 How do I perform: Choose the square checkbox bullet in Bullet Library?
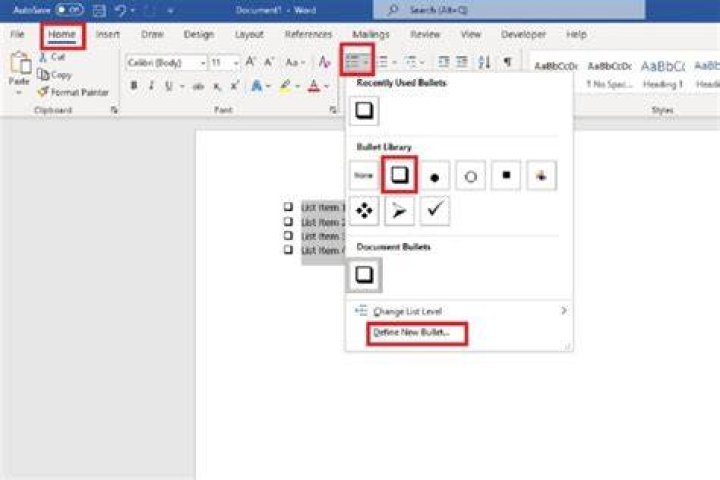tap(399, 175)
